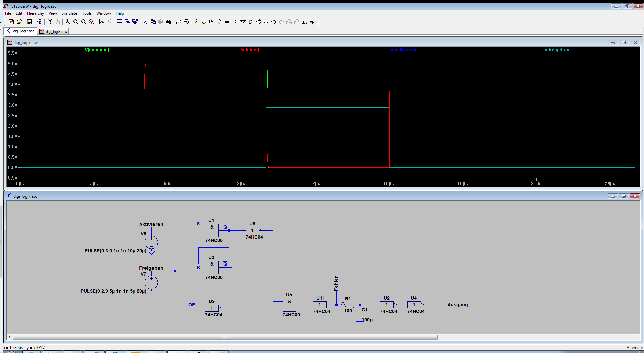Place a Capacitor component
Viewport: 644px width, 353px height.
click(x=227, y=22)
